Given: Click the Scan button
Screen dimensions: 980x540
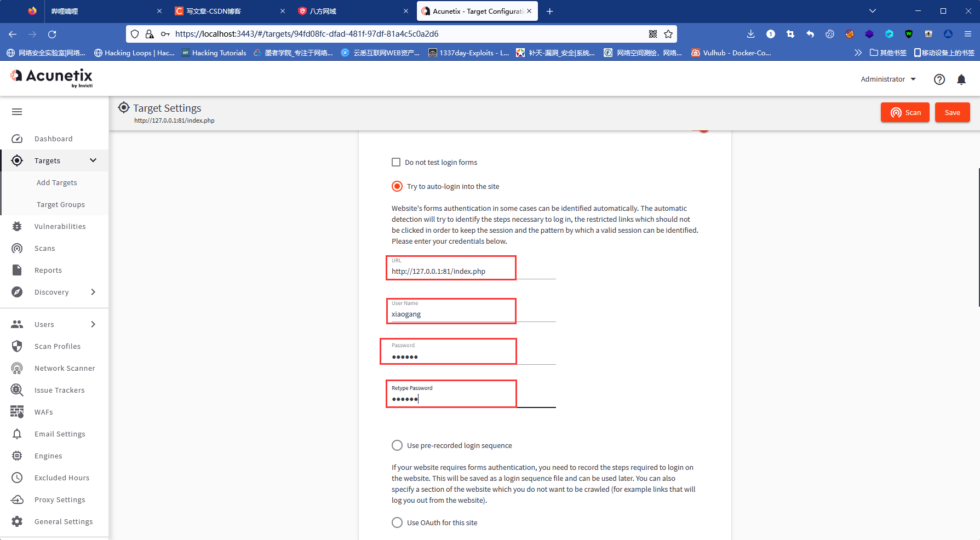Looking at the screenshot, I should tap(905, 112).
